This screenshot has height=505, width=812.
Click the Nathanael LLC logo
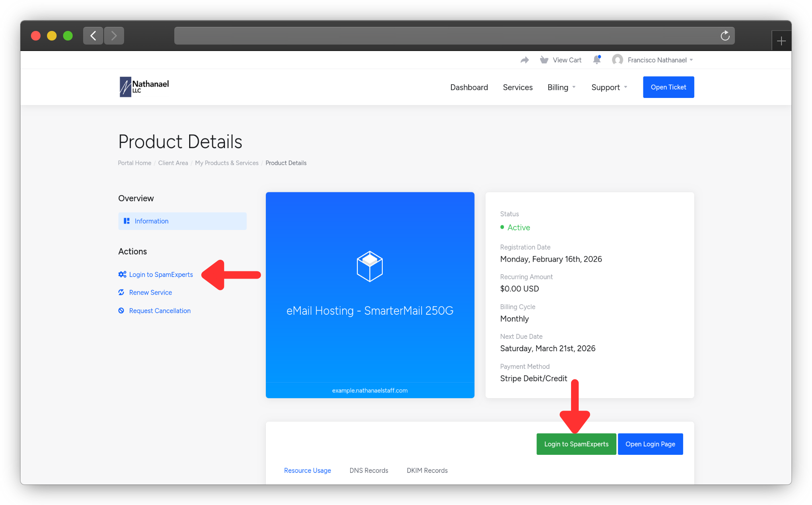coord(145,87)
